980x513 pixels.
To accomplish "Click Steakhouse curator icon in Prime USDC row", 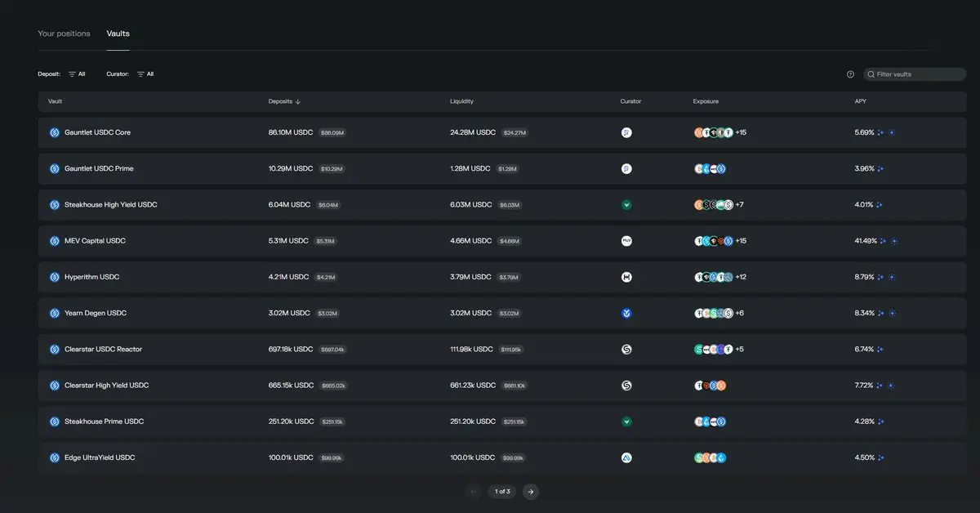I will click(x=626, y=422).
